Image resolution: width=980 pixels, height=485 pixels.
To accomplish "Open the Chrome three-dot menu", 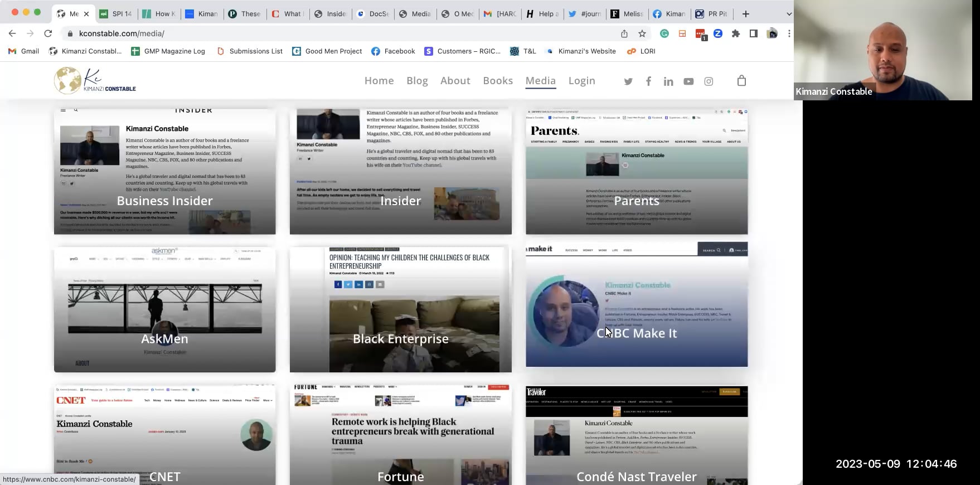I will point(789,33).
